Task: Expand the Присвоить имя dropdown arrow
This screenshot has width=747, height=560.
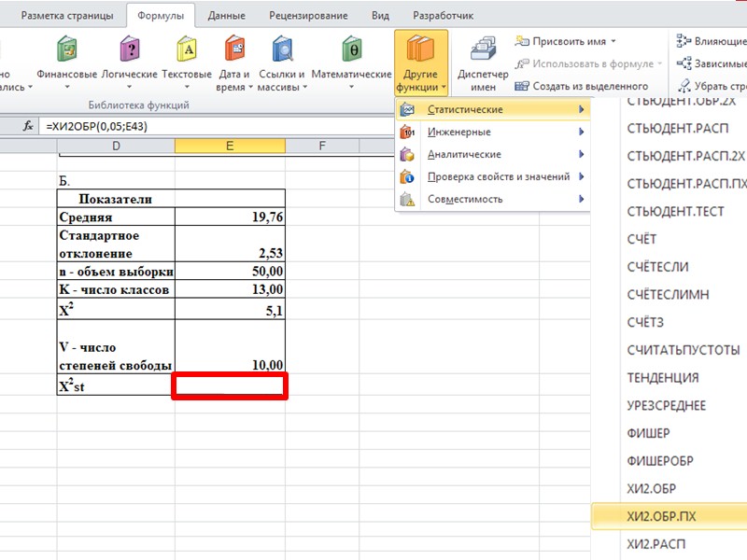Action: (x=613, y=41)
